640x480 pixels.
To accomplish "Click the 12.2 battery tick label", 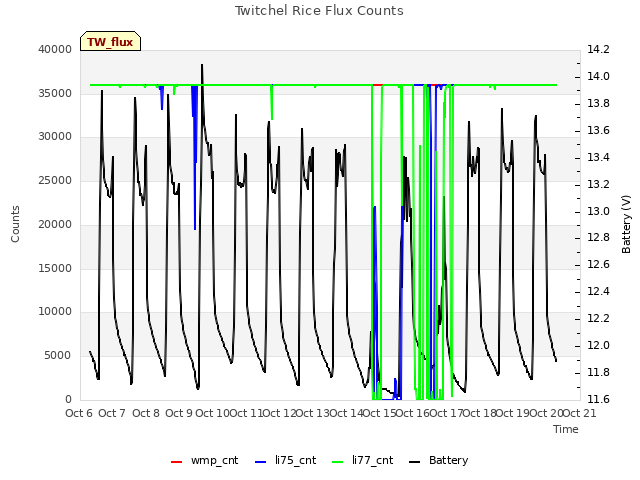I will [598, 318].
